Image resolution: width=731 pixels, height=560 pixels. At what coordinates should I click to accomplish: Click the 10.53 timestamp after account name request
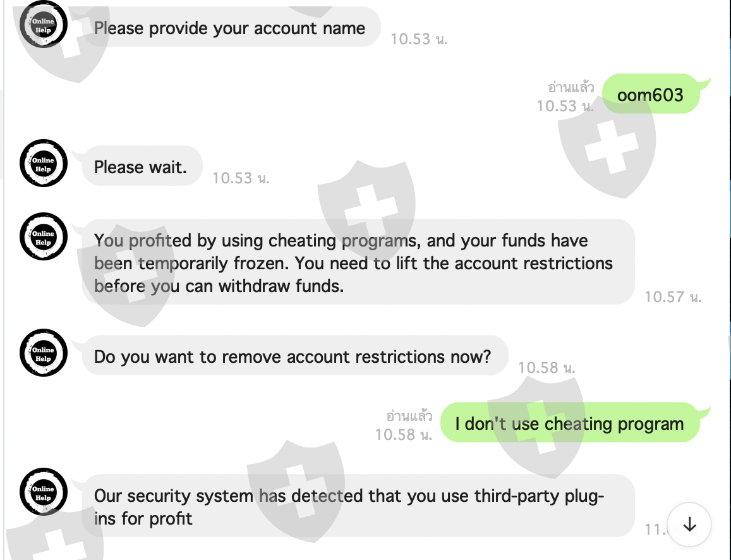pyautogui.click(x=418, y=39)
